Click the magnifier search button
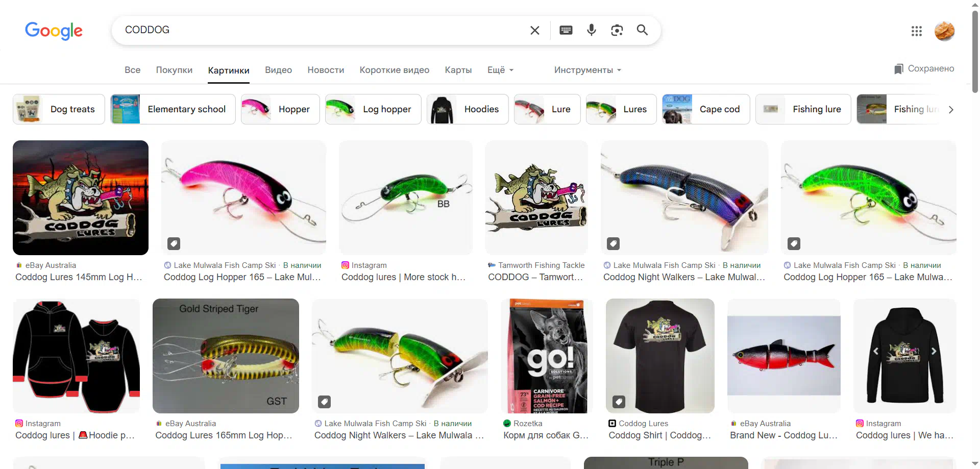Viewport: 980px width, 469px height. (643, 30)
